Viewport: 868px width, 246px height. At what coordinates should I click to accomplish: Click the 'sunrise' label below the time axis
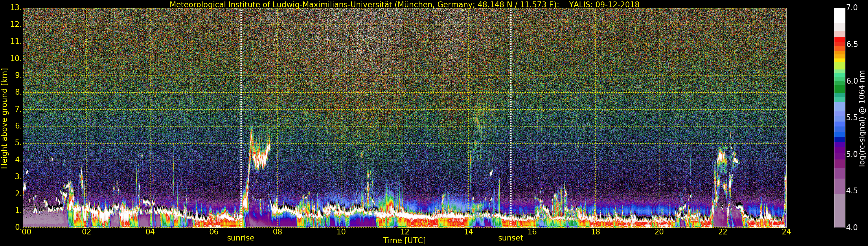click(241, 238)
